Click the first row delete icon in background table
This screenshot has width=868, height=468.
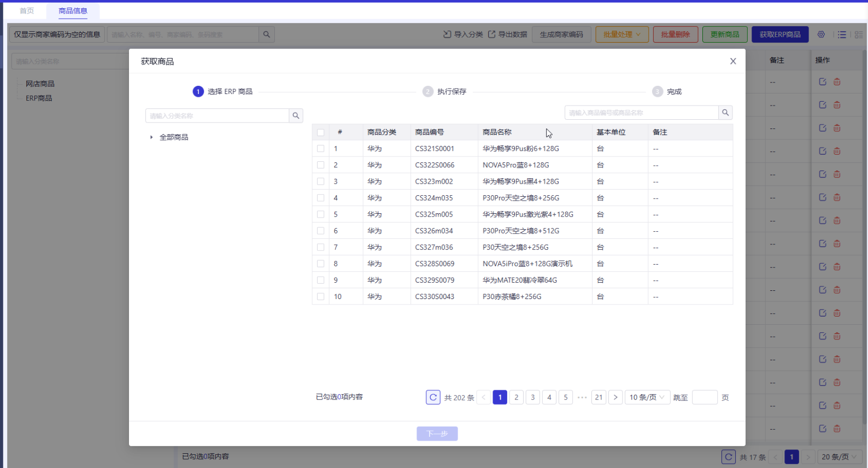click(837, 82)
